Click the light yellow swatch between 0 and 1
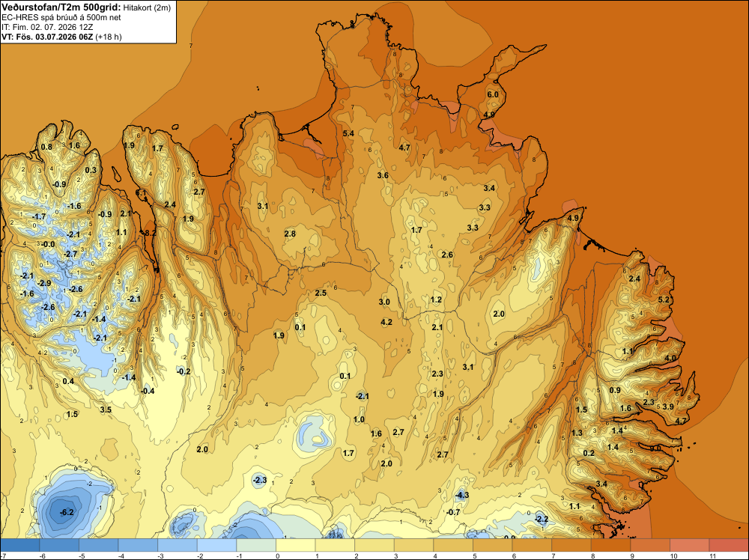 [x=296, y=545]
